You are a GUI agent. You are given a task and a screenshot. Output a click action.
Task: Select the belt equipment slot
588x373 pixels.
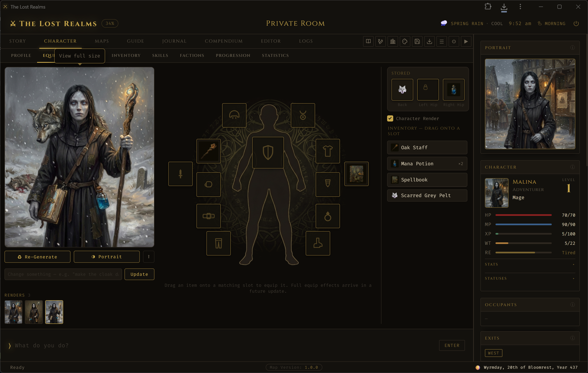click(x=209, y=216)
